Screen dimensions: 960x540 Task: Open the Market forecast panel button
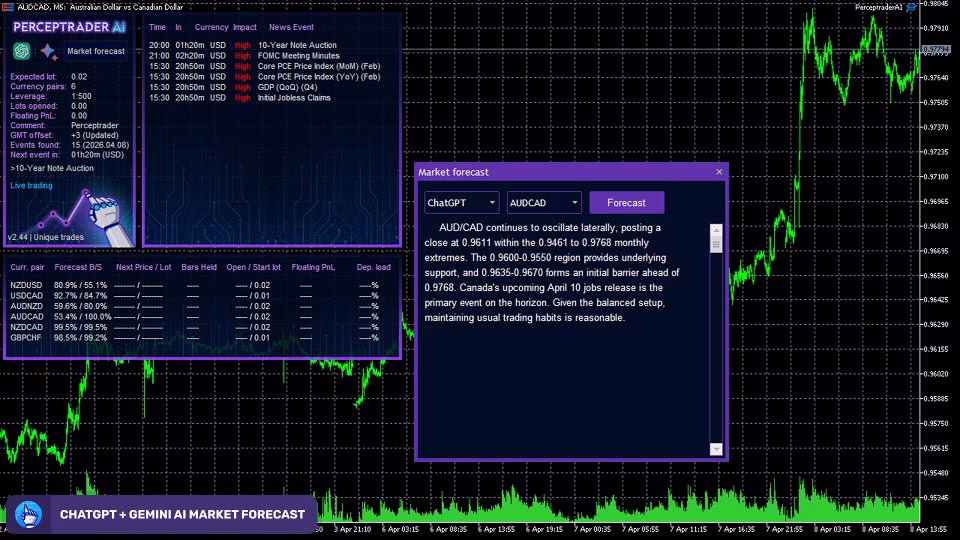(96, 51)
